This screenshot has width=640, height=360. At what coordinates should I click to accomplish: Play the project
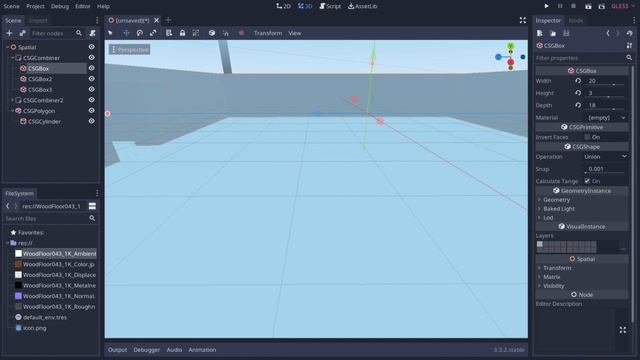pyautogui.click(x=546, y=6)
